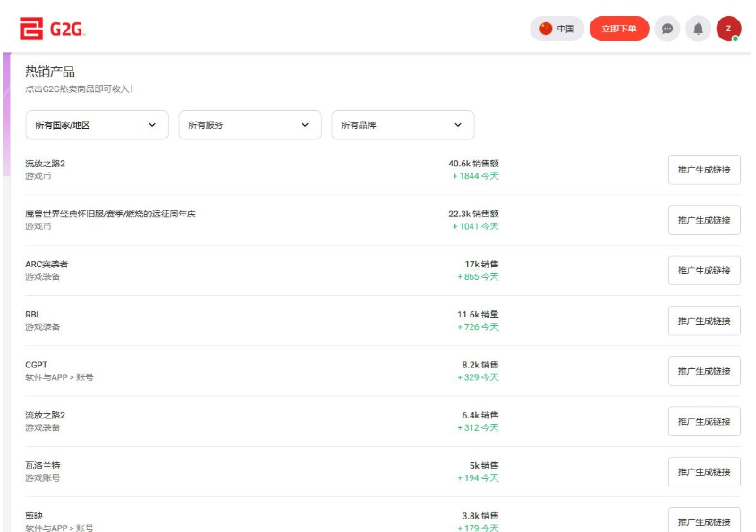The width and height of the screenshot is (756, 532).
Task: Click the +1844 今天 figure
Action: [475, 176]
